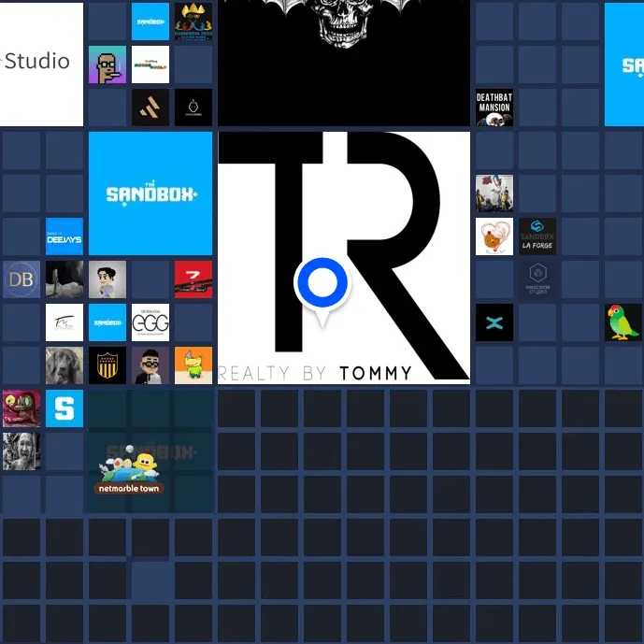Open the blue tile with white S logo
Viewport: 644px width, 644px height.
click(x=64, y=408)
